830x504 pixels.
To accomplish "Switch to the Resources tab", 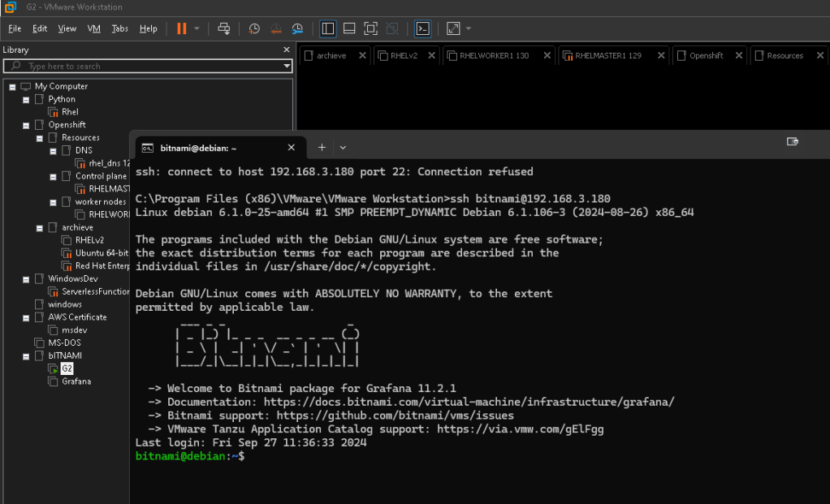I will (785, 55).
